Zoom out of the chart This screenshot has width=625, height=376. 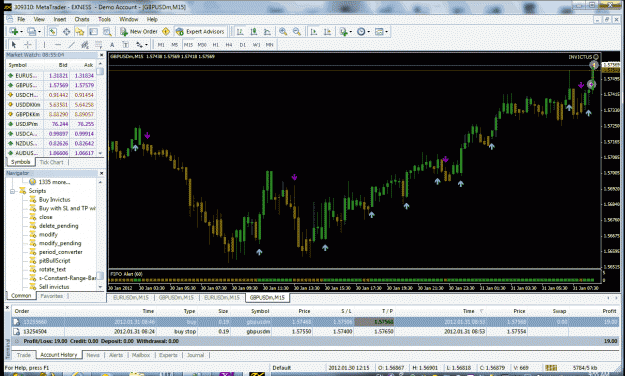[297, 31]
